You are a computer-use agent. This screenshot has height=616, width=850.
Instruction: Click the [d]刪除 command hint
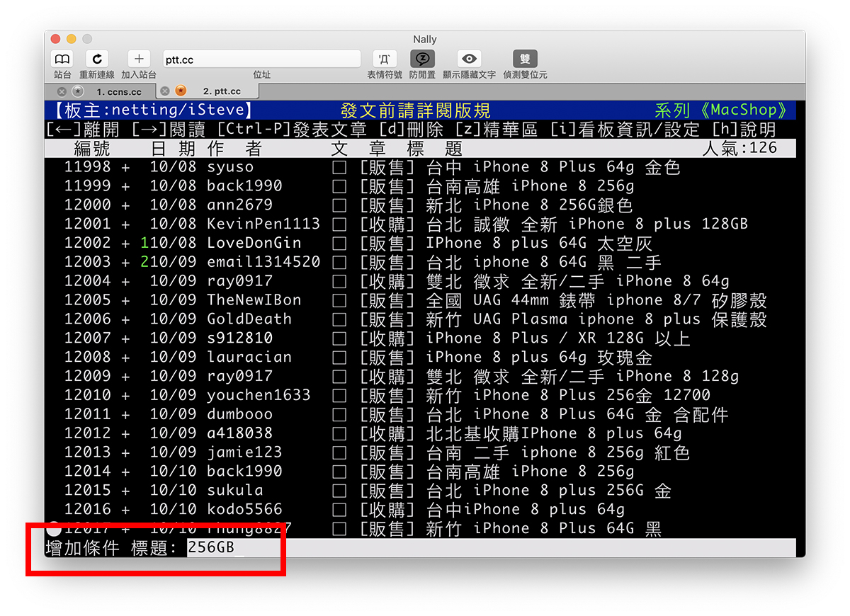(412, 130)
